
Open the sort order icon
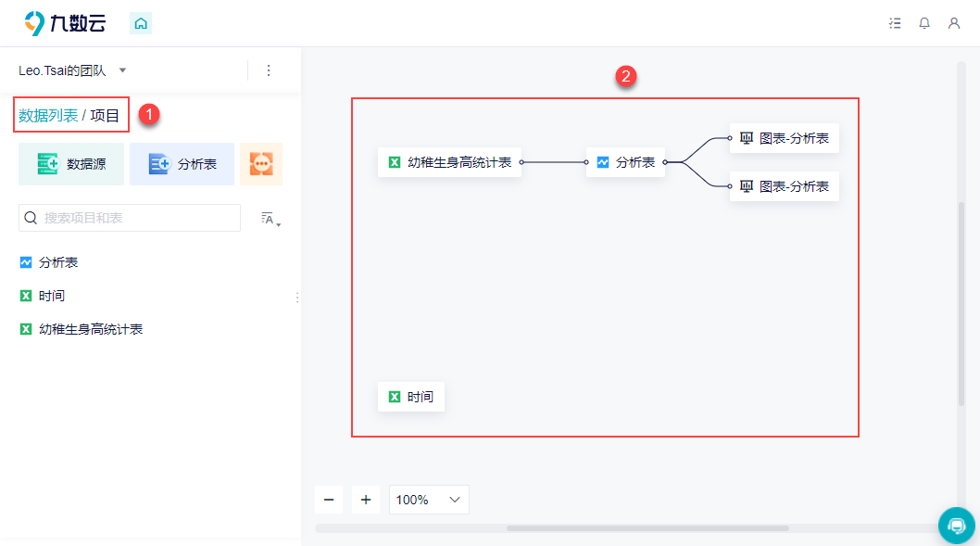[270, 218]
